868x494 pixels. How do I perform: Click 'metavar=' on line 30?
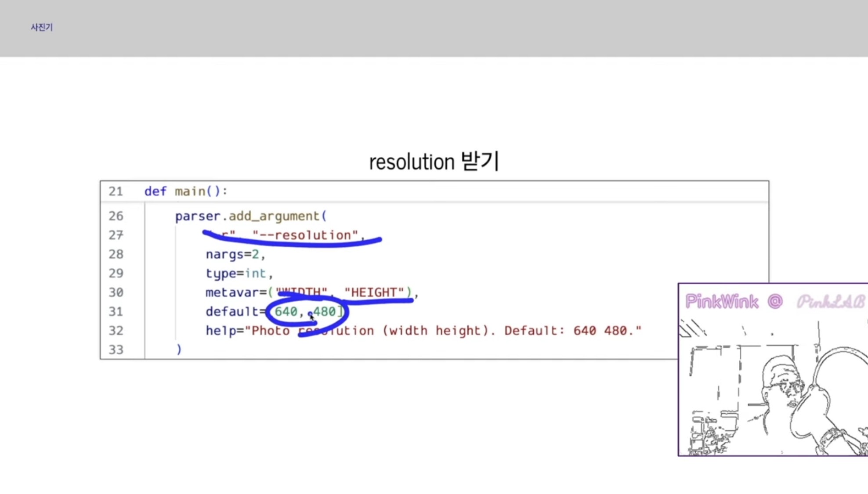(x=236, y=292)
